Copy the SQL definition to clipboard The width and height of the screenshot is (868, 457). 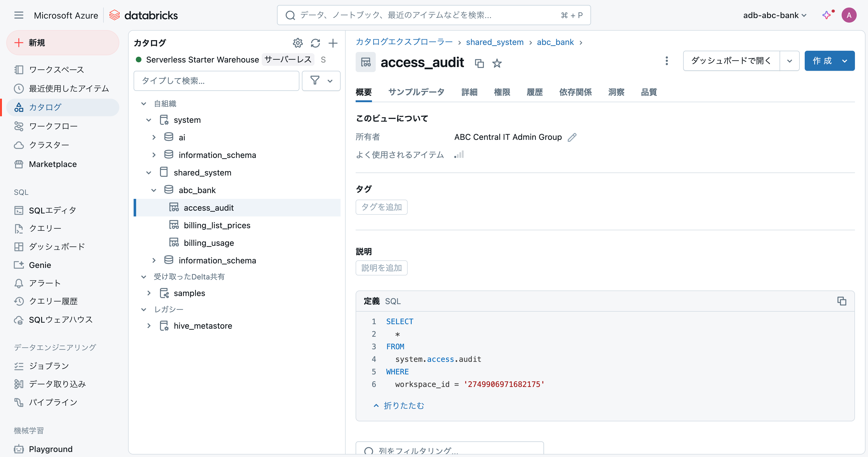coord(841,301)
